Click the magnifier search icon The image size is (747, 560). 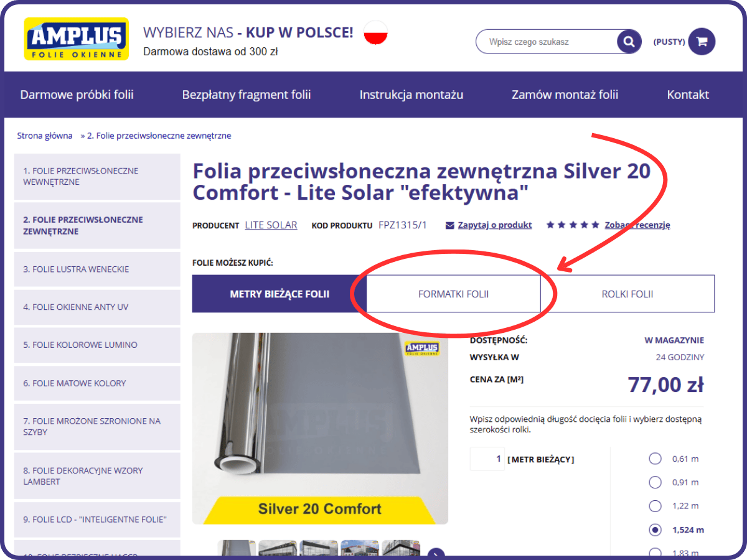pyautogui.click(x=628, y=41)
